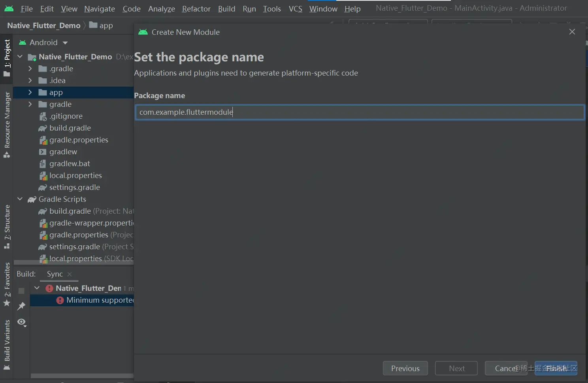
Task: Click the pin tab icon in Build panel
Action: pyautogui.click(x=21, y=306)
